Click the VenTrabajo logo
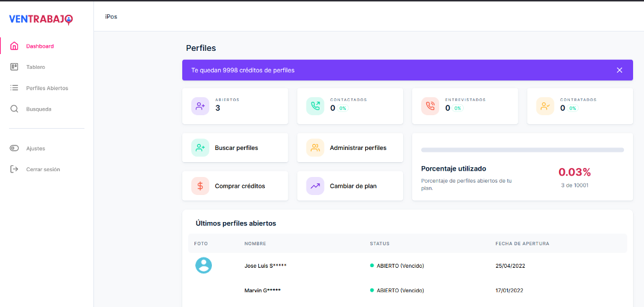 [x=41, y=19]
